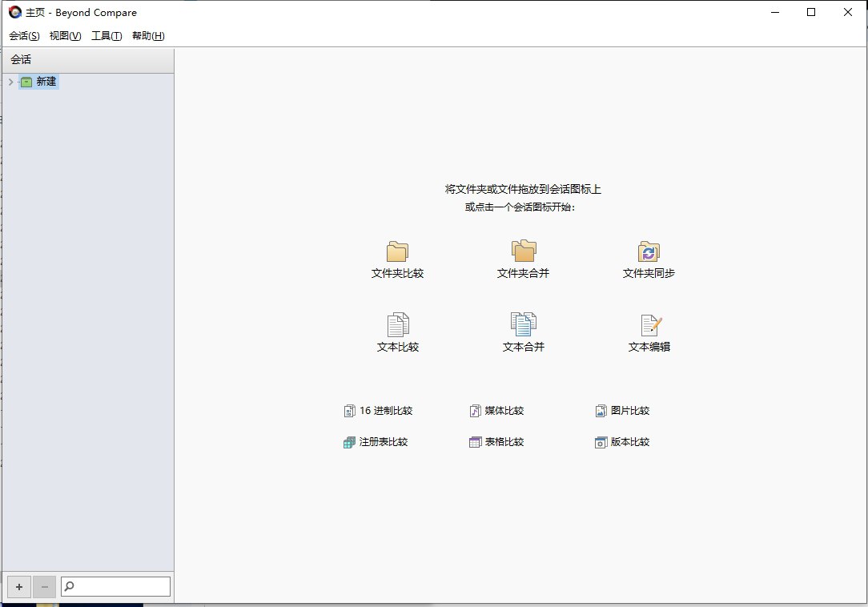This screenshot has width=868, height=607.
Task: Open the 帮助(H) menu
Action: [148, 36]
